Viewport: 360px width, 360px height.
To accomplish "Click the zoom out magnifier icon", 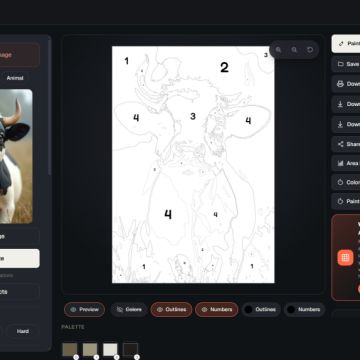I will point(294,50).
